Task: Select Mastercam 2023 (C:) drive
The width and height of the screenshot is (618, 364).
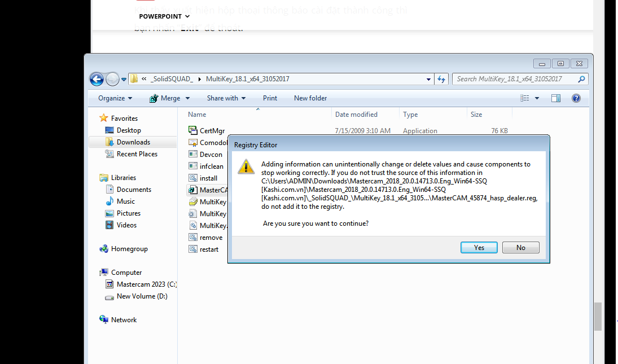Action: 146,284
